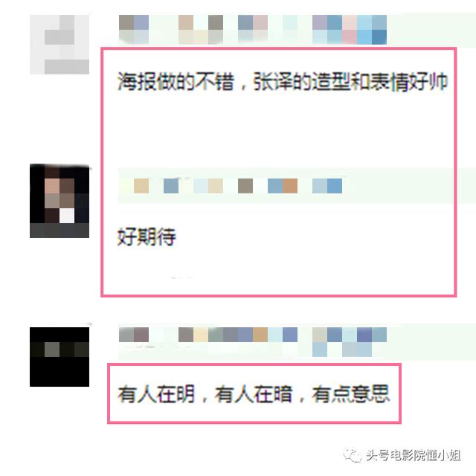Click the blurred username above the 海报 comment
Screen dimensions: 476x476
[x=253, y=30]
